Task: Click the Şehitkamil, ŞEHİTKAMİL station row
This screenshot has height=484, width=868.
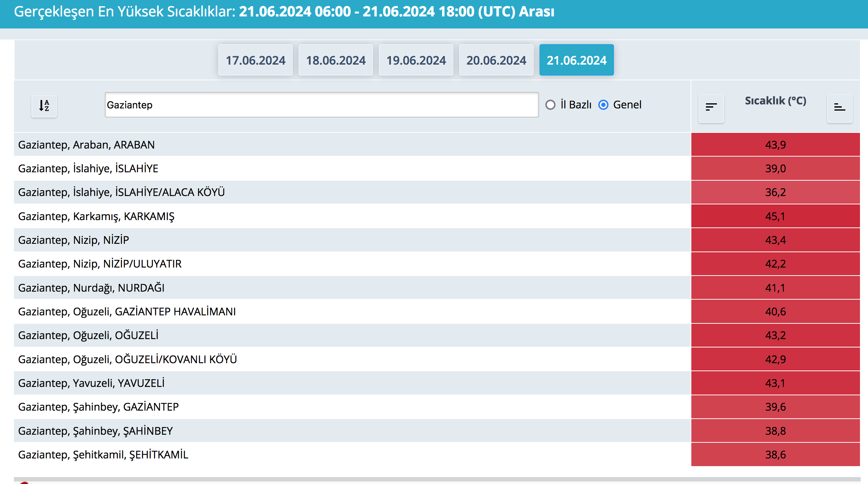Action: click(x=103, y=455)
